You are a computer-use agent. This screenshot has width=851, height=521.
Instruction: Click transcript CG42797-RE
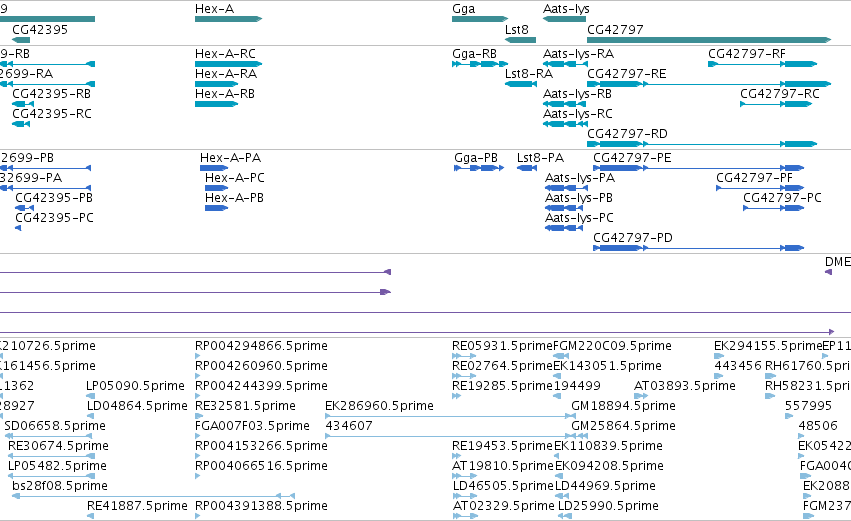click(709, 84)
